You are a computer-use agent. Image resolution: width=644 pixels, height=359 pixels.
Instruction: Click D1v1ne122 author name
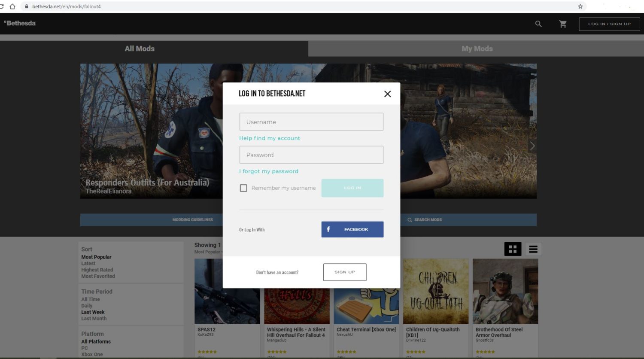[x=416, y=341]
